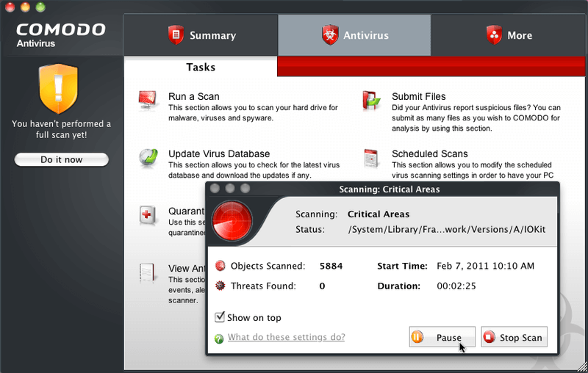Click the Do it now button
Image resolution: width=588 pixels, height=373 pixels.
pyautogui.click(x=61, y=159)
